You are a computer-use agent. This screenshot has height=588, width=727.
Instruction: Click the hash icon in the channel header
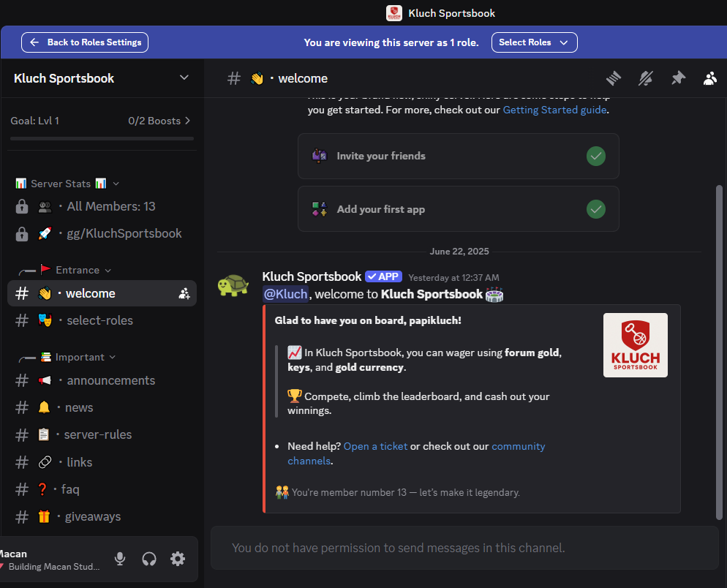click(x=234, y=78)
